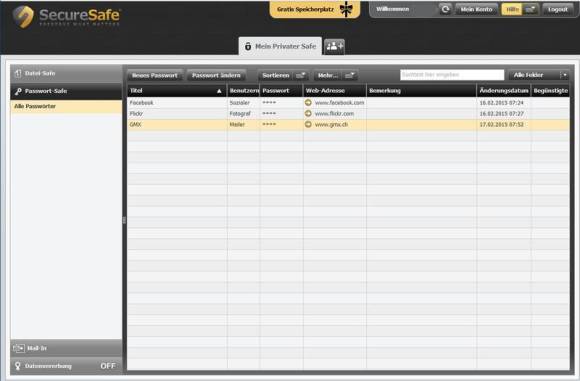
Task: Click the Hilfe button
Action: [x=512, y=9]
